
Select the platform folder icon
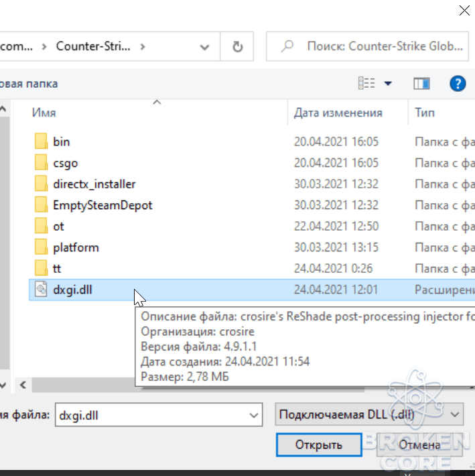click(x=41, y=247)
